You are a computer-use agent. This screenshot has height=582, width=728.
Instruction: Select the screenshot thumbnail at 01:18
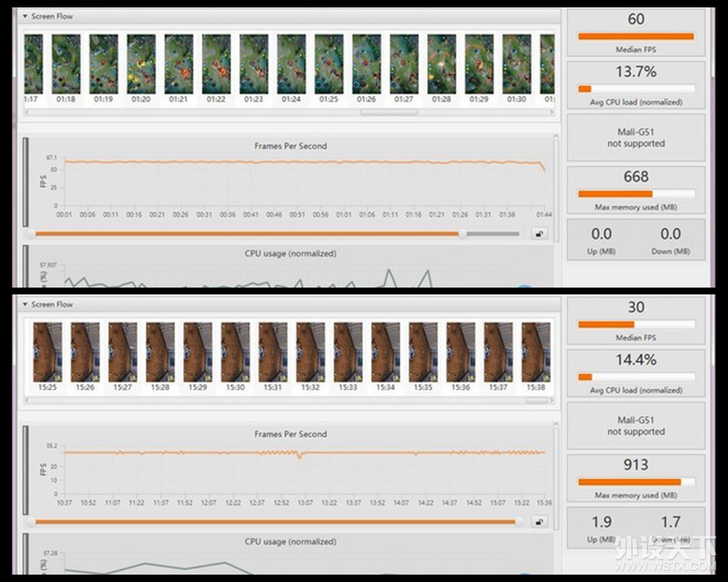66,64
